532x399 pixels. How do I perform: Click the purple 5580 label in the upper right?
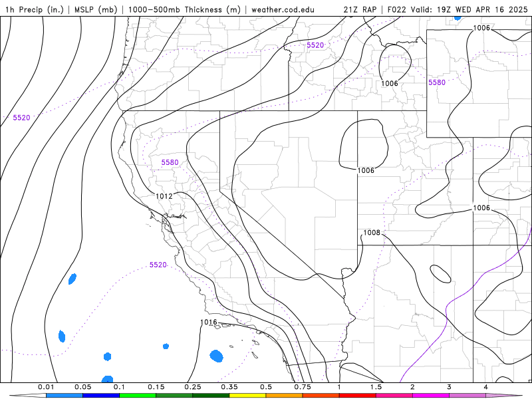(x=437, y=82)
